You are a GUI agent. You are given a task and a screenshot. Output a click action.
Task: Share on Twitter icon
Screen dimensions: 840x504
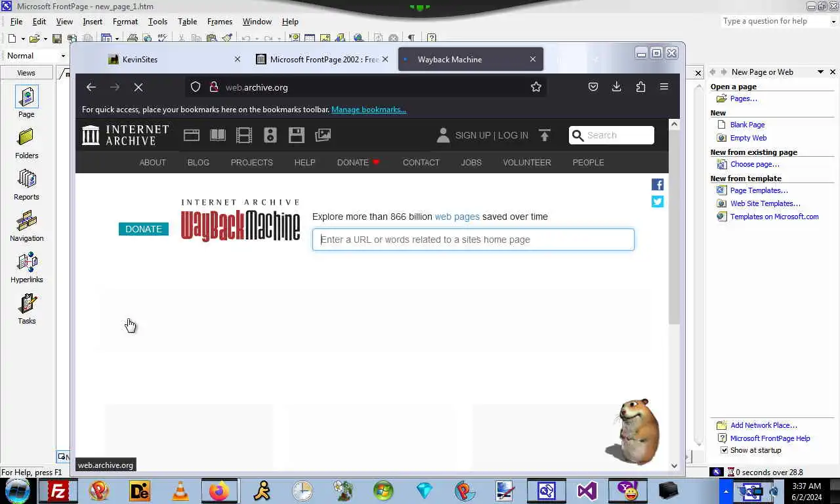(x=658, y=201)
